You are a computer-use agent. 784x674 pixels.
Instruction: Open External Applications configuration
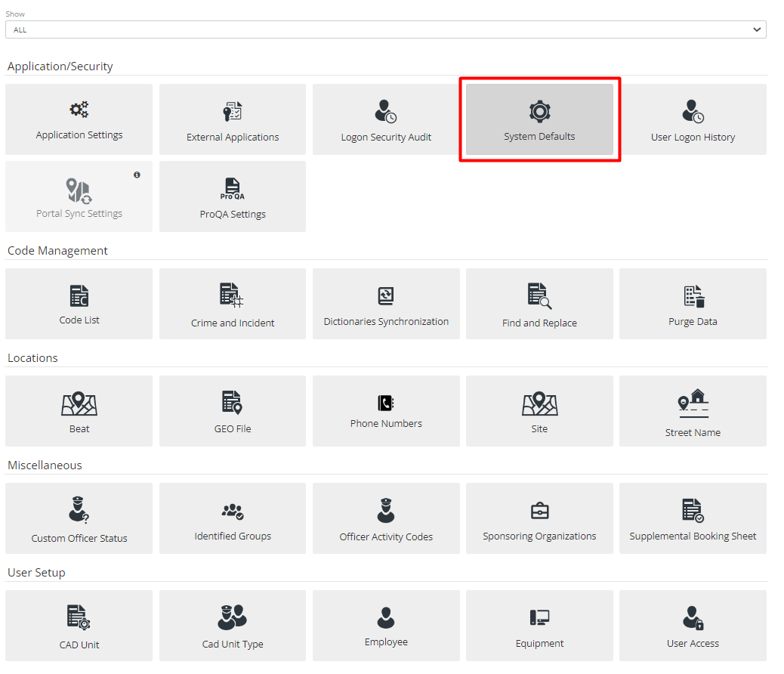tap(232, 119)
